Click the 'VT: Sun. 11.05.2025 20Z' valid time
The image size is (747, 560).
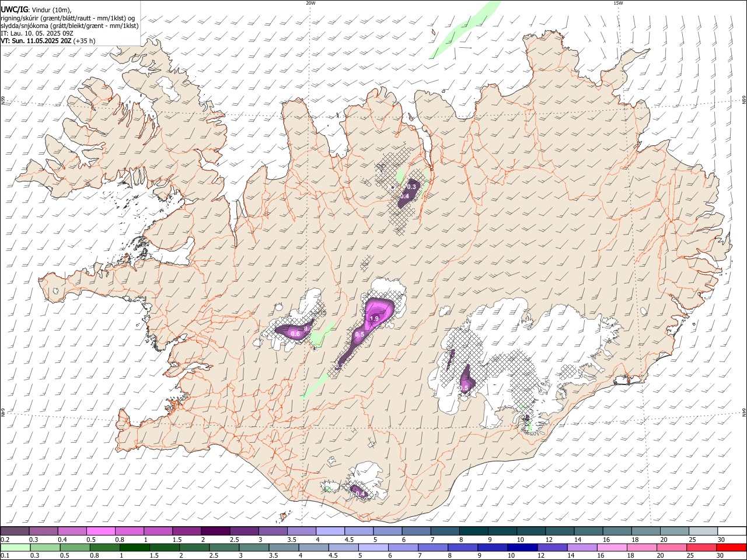coord(36,41)
